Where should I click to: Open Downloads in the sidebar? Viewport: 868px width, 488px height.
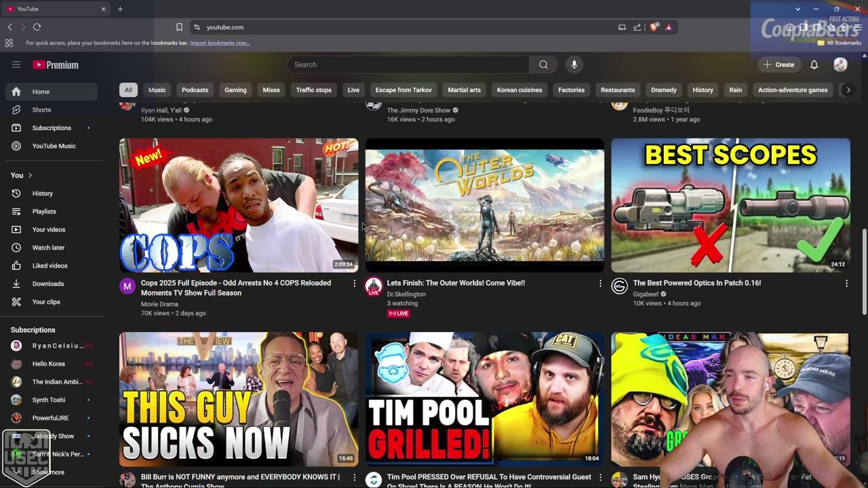click(52, 284)
